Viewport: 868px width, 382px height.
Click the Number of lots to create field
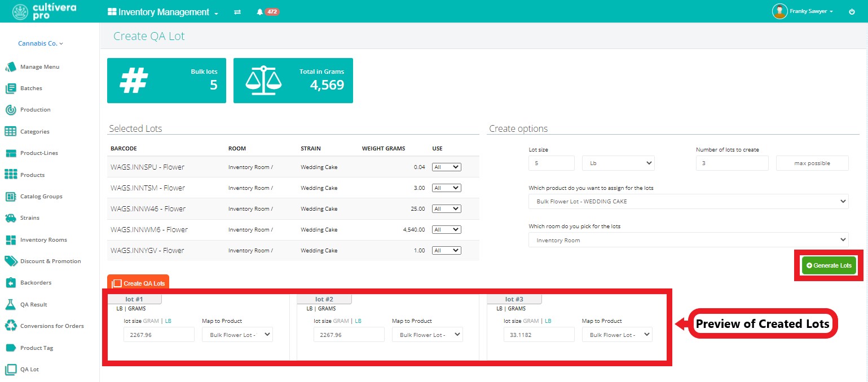pyautogui.click(x=732, y=163)
